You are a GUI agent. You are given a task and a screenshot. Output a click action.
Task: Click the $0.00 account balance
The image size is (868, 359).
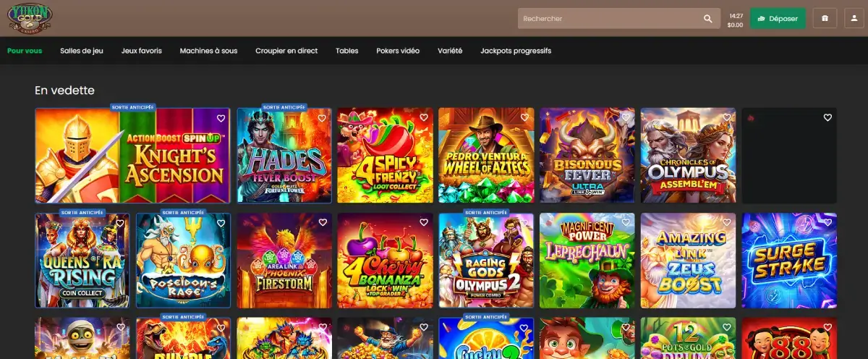tap(735, 25)
